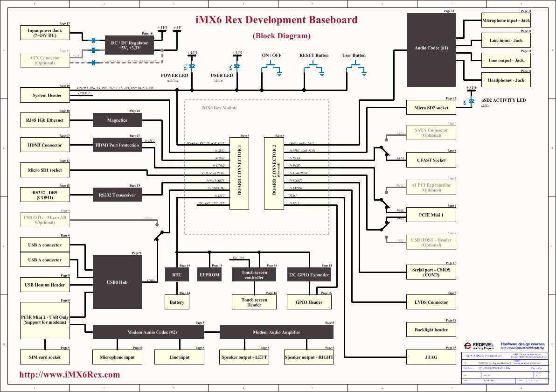Click the Micro SD1 socket block
Screen dimensions: 556x392
[x=45, y=170]
